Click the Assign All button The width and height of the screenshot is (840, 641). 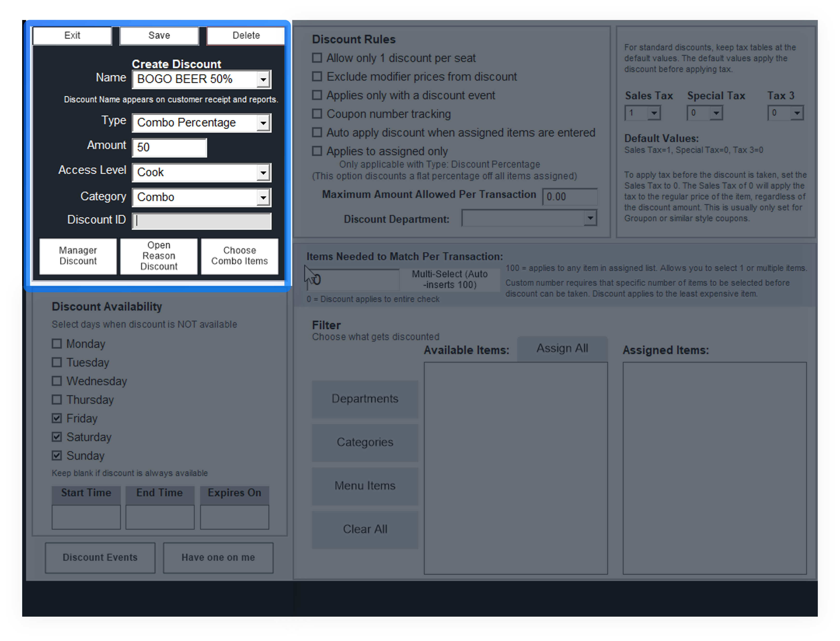[x=562, y=348]
